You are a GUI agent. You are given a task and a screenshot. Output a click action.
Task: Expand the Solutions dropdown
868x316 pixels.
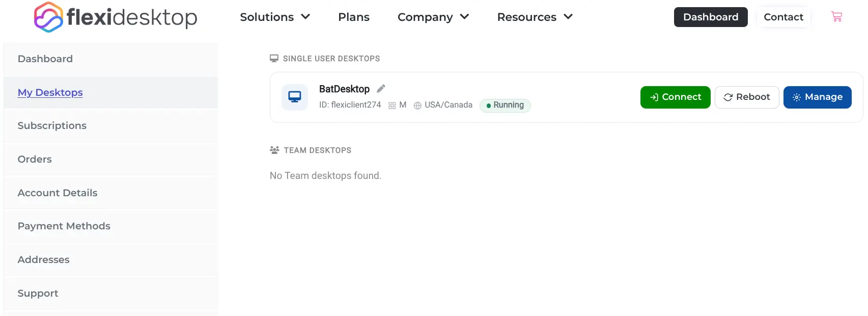coord(275,17)
